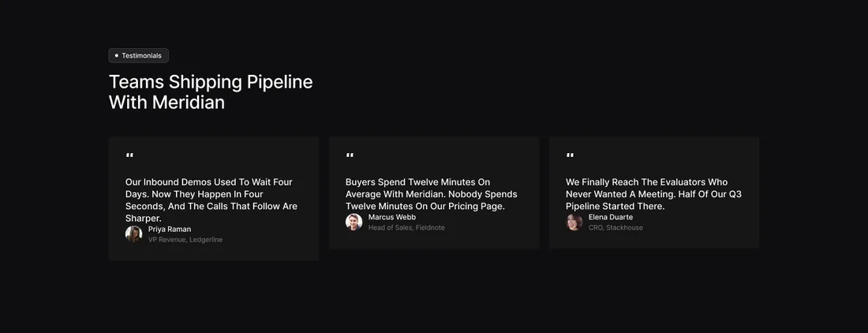Click the VP Revenue, Ledgerline subtitle

coord(185,240)
